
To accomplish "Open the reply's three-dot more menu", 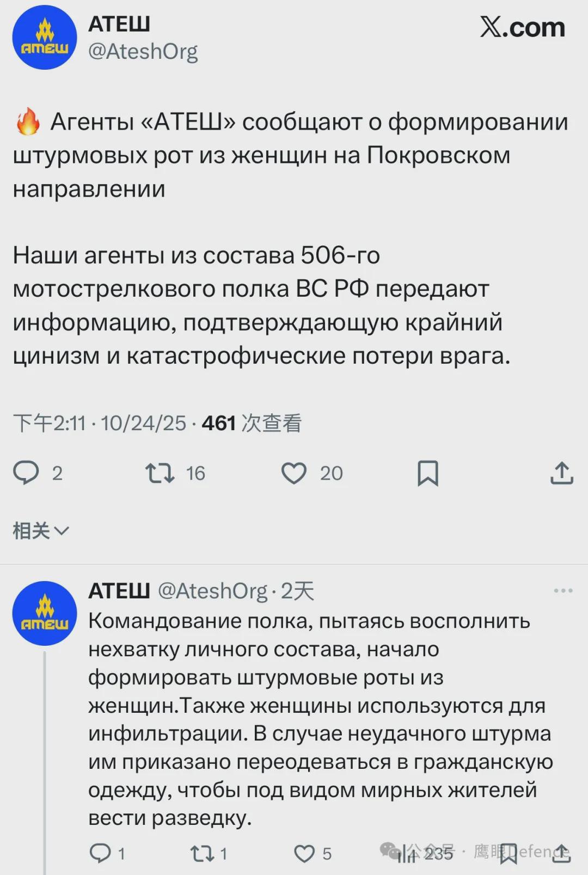I will (563, 591).
